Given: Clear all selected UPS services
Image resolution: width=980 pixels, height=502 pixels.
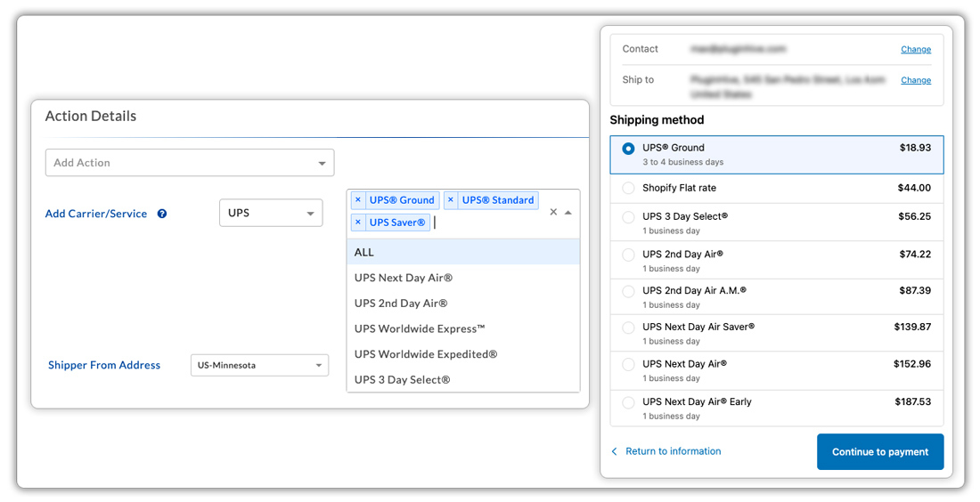Looking at the screenshot, I should point(553,213).
